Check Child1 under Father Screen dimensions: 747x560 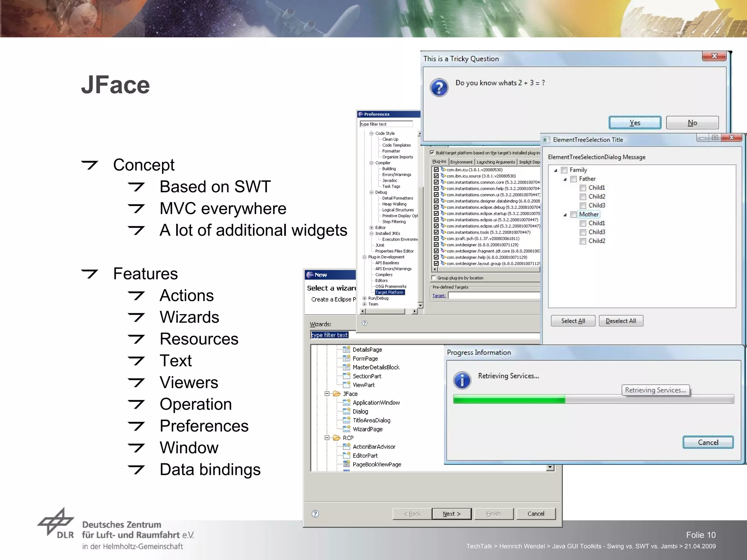click(x=583, y=188)
